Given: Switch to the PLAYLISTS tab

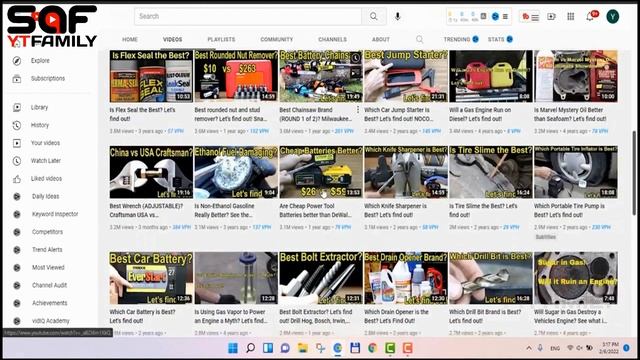Looking at the screenshot, I should [x=221, y=39].
